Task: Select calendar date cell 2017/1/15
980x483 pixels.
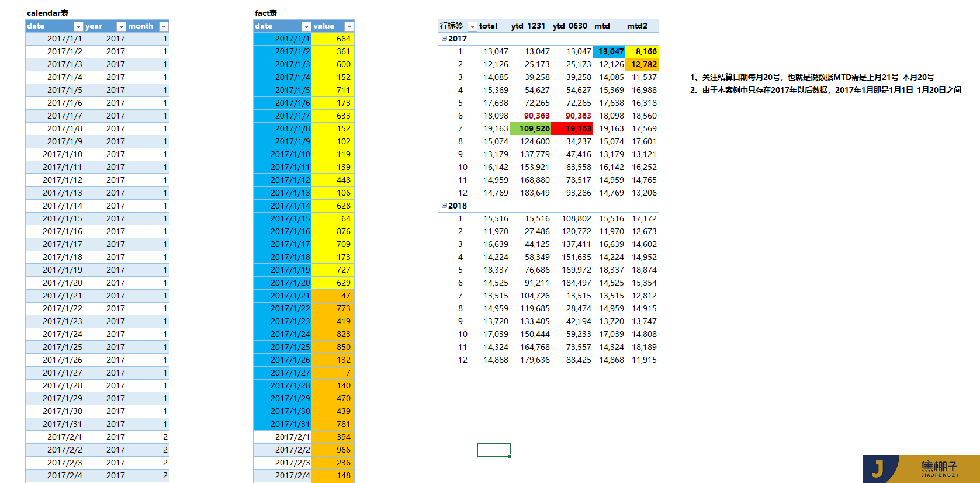Action: (x=55, y=218)
